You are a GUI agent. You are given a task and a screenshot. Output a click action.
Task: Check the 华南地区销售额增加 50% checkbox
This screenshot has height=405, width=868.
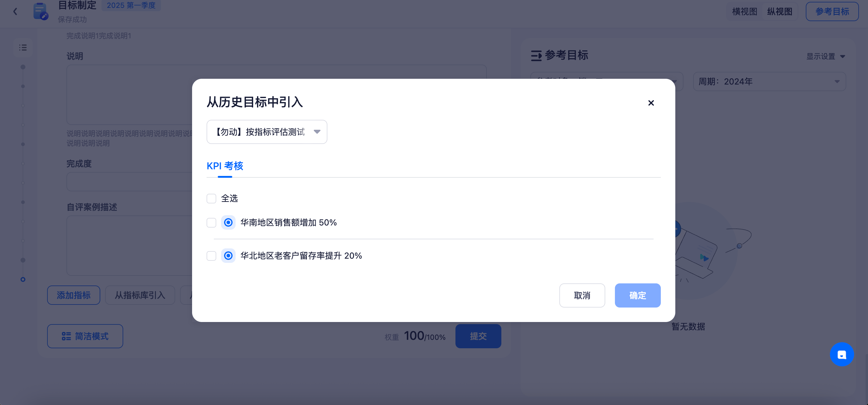pos(211,222)
